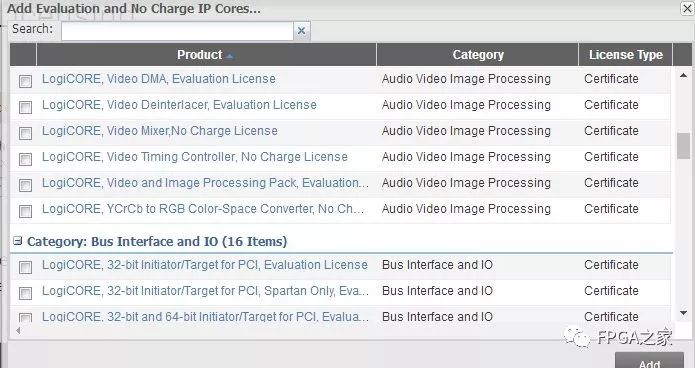Click the scroll up arrow of the list
The image size is (695, 368).
point(683,76)
